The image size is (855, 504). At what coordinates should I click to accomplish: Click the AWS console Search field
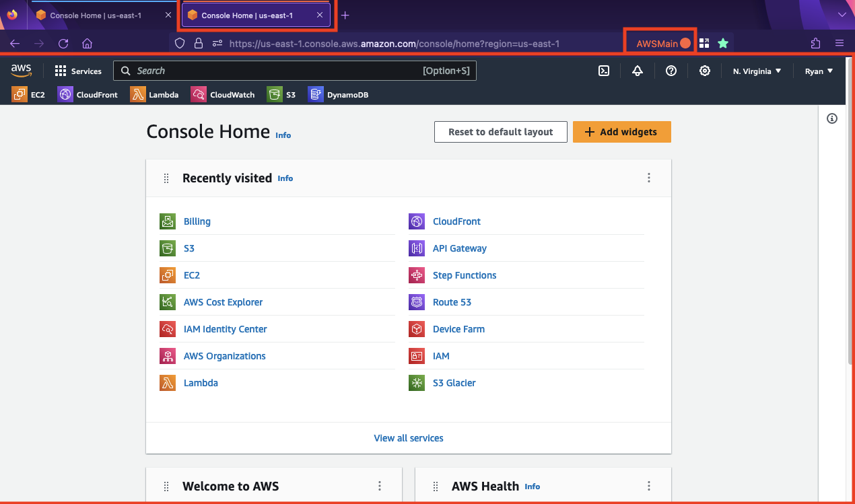(295, 71)
